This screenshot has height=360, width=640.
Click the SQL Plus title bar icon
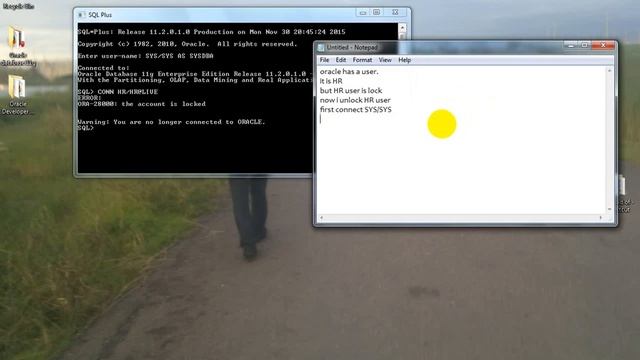pos(81,15)
